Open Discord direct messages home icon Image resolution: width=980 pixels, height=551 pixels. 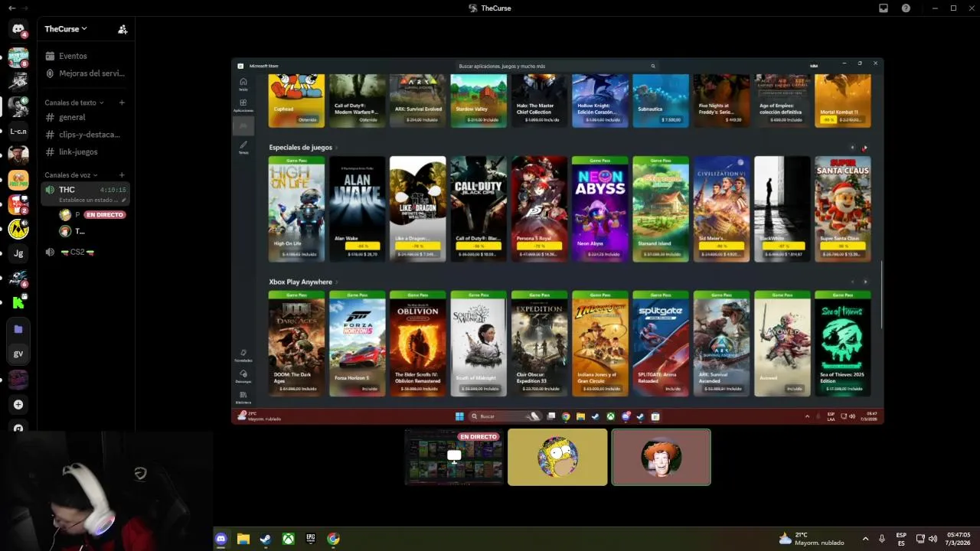18,29
